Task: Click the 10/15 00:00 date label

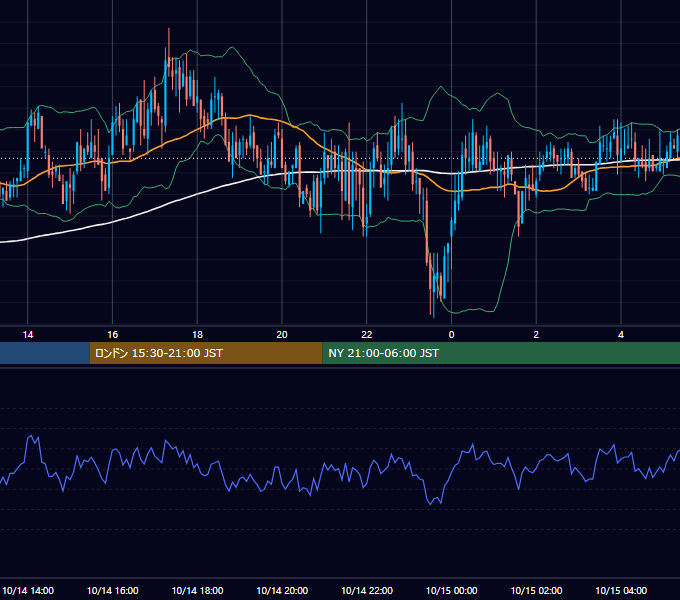Action: (x=451, y=590)
